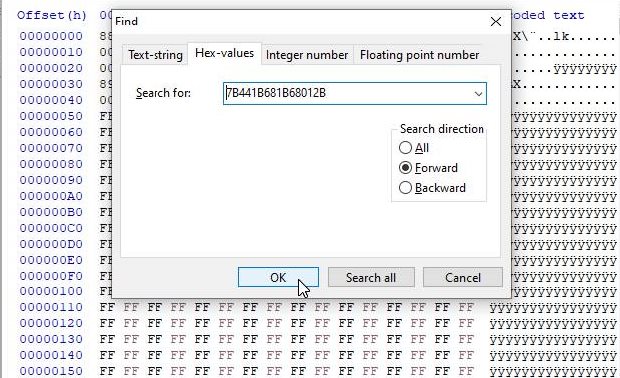Open the Integer number tab

click(x=307, y=55)
